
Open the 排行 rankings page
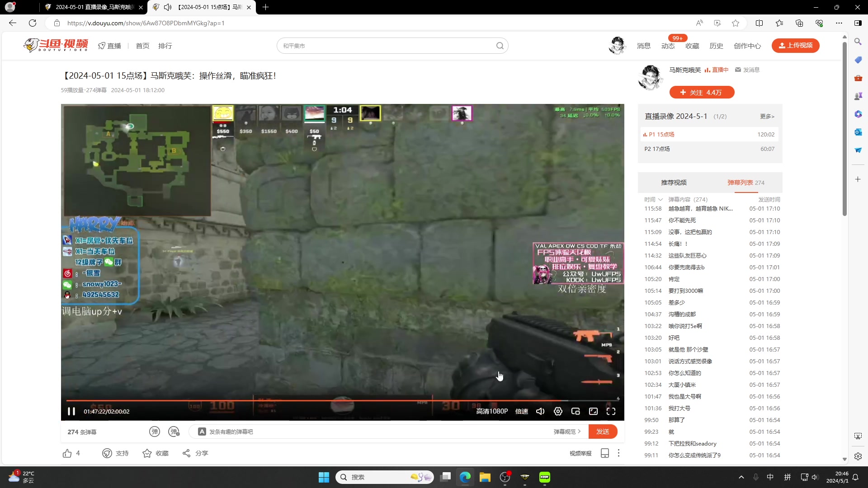(165, 46)
